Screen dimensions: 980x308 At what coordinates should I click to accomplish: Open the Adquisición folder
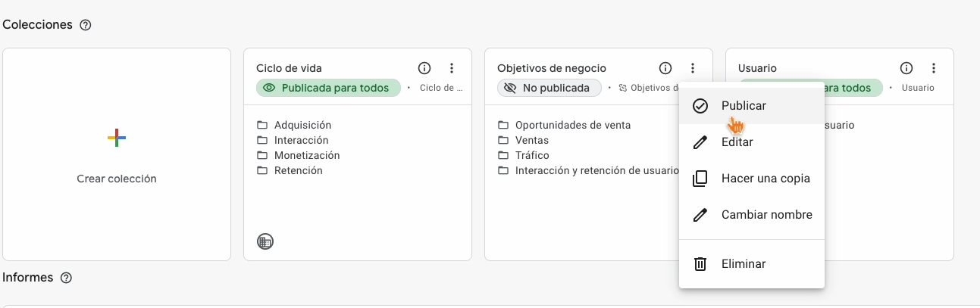pos(302,125)
